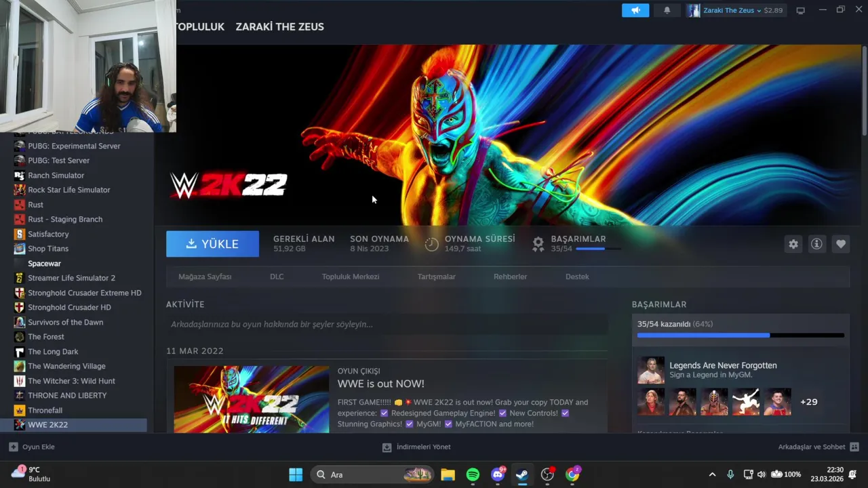The height and width of the screenshot is (488, 868).
Task: Type in the activity comment field
Action: pos(387,325)
